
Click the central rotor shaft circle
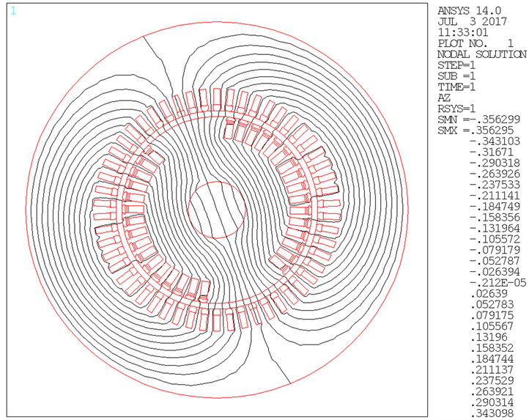217,210
